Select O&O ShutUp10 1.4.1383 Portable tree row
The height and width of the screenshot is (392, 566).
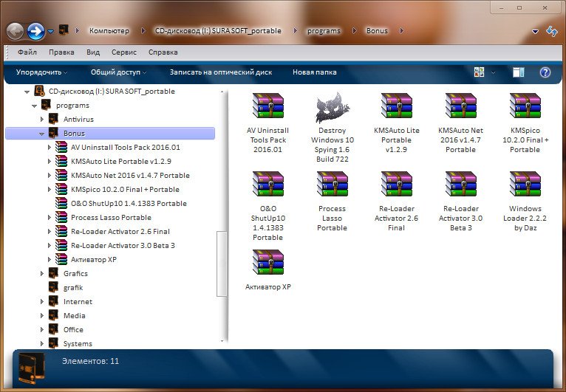coord(129,203)
